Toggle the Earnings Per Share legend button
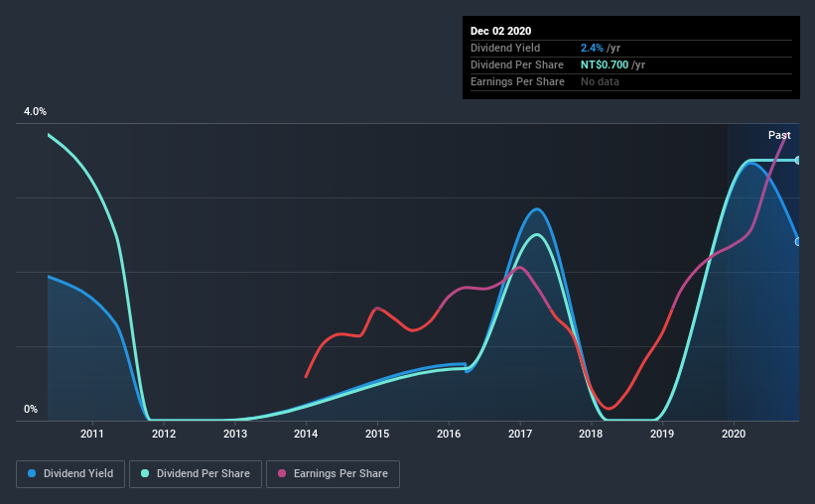 (x=334, y=474)
